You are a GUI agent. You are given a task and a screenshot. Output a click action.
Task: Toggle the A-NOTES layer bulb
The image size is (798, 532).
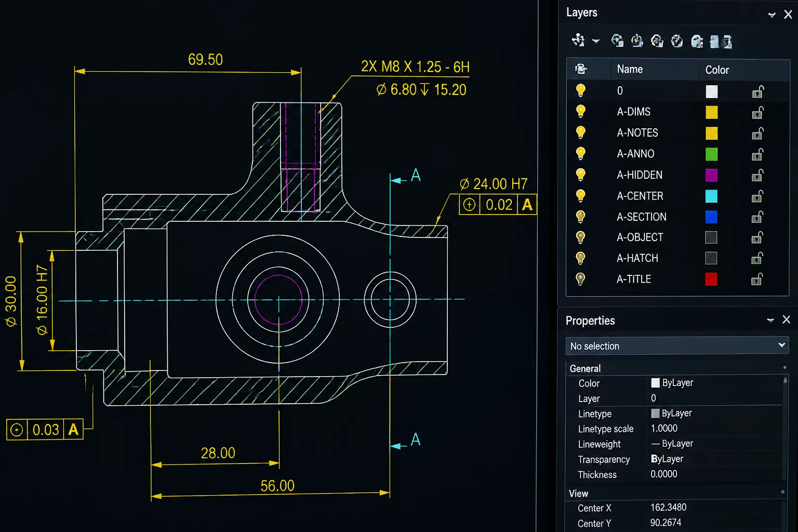pyautogui.click(x=581, y=132)
